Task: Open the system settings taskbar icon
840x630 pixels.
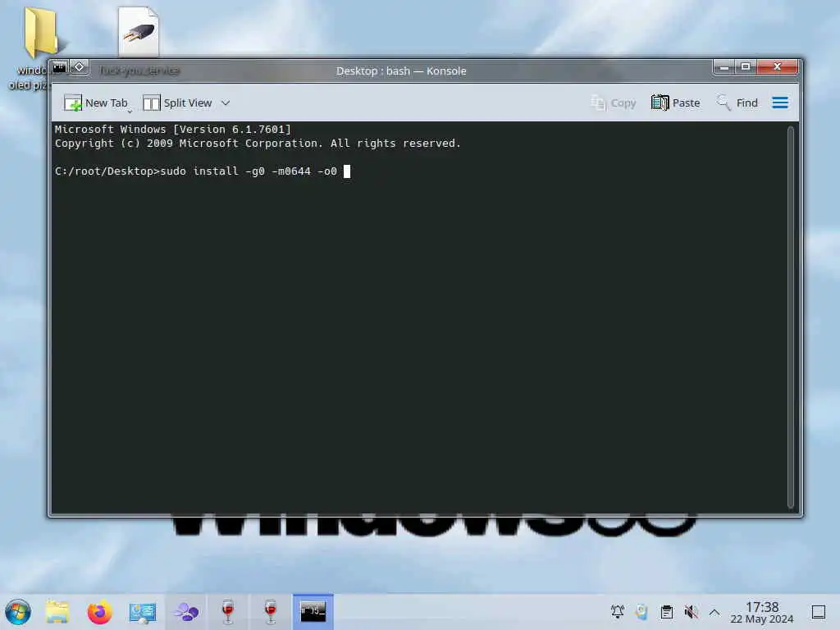Action: (143, 612)
